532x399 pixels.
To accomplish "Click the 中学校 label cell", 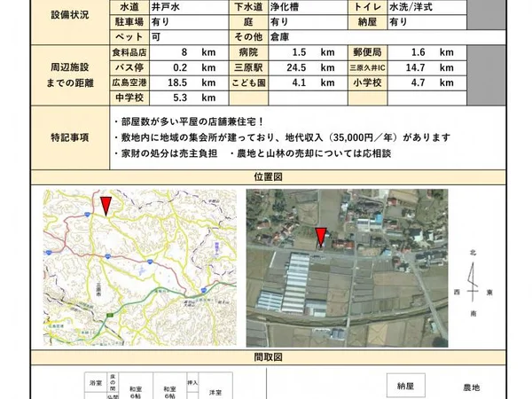I will tap(129, 98).
